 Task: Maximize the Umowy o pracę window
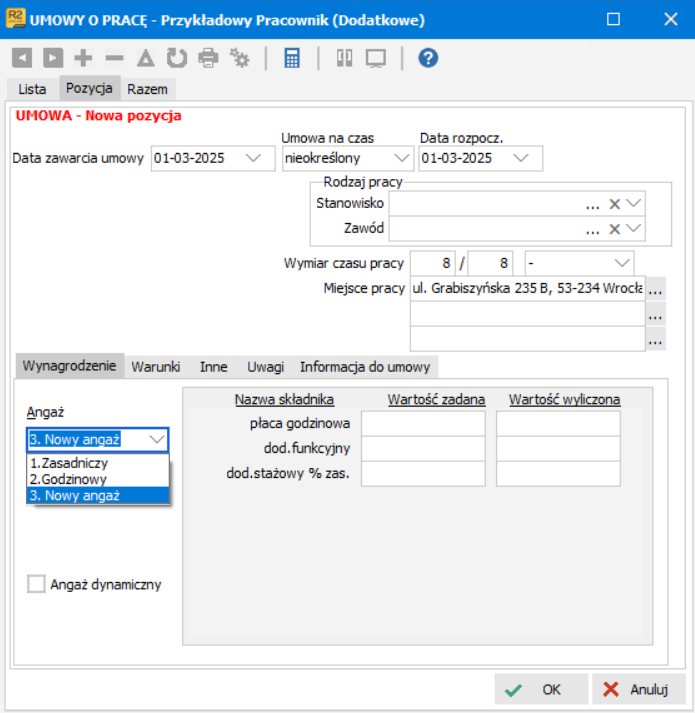(613, 19)
